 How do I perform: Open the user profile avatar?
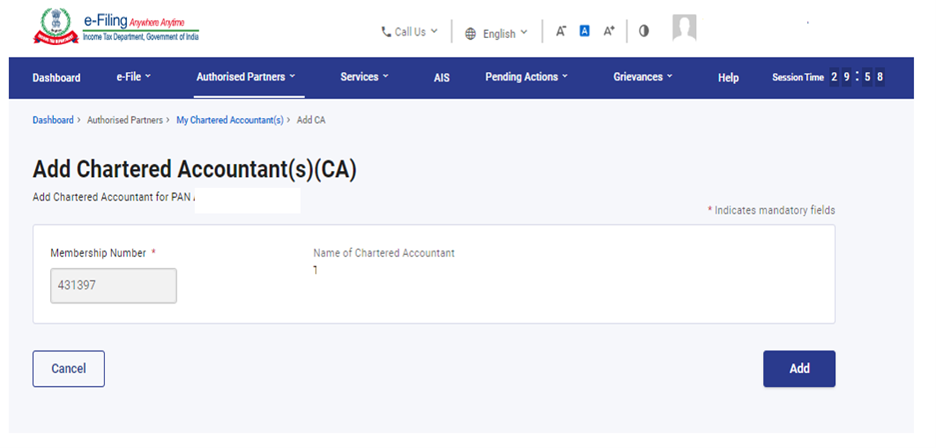684,29
